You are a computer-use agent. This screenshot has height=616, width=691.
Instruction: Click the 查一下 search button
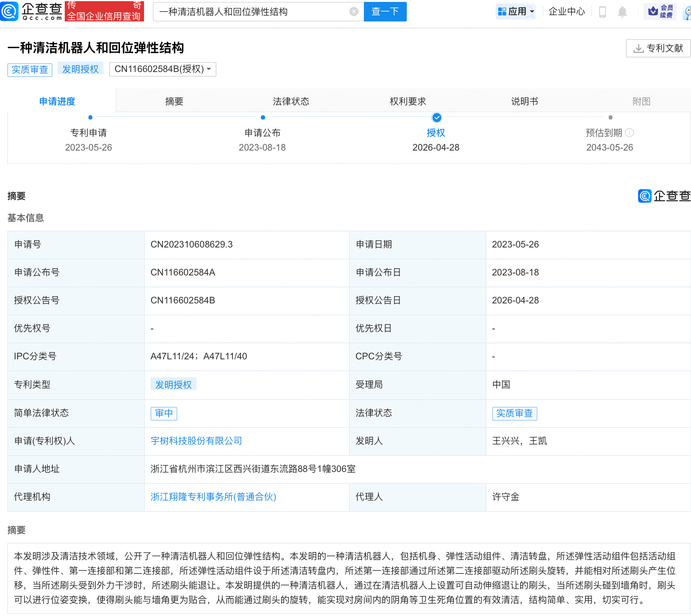click(385, 11)
